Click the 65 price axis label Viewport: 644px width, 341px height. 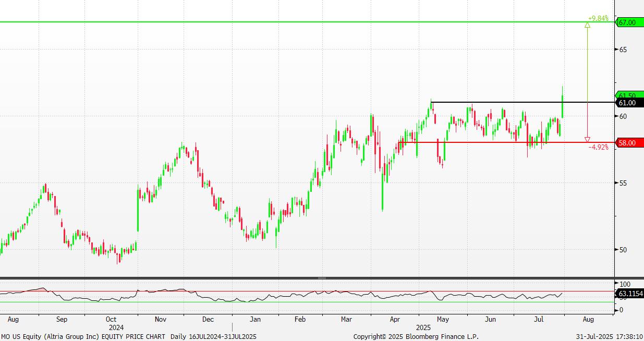coord(623,50)
